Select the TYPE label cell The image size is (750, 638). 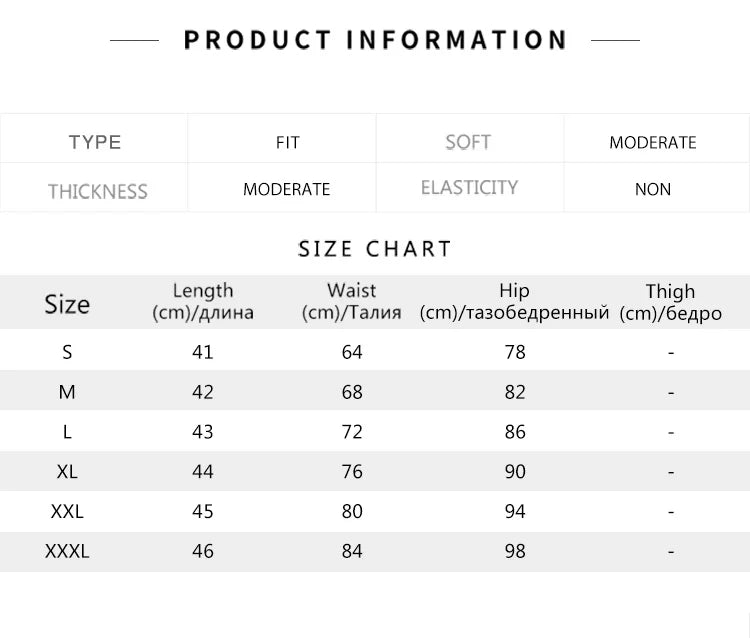pyautogui.click(x=95, y=142)
